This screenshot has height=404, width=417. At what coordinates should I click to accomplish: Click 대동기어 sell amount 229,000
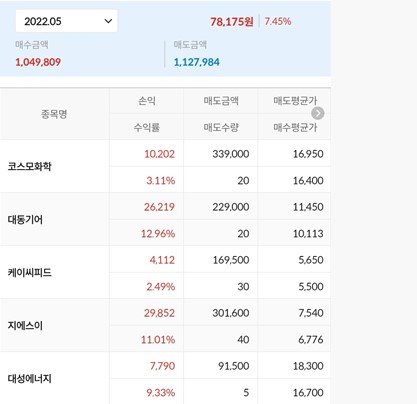point(231,207)
